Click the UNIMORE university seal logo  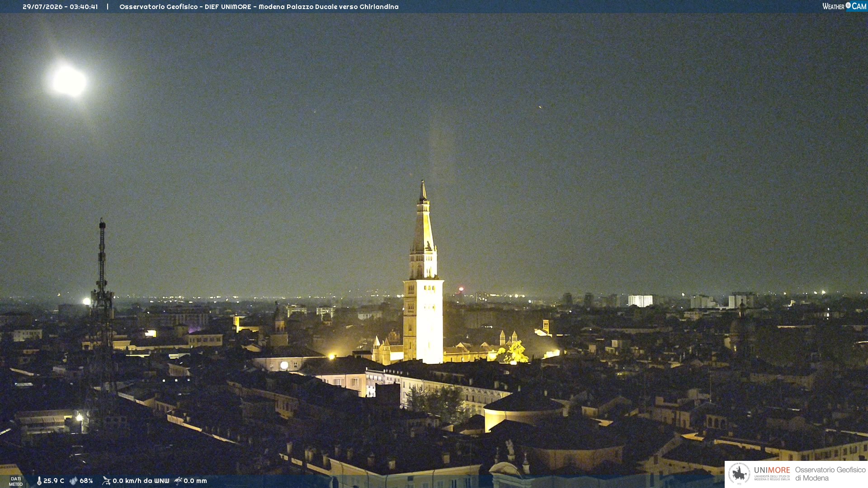tap(739, 474)
